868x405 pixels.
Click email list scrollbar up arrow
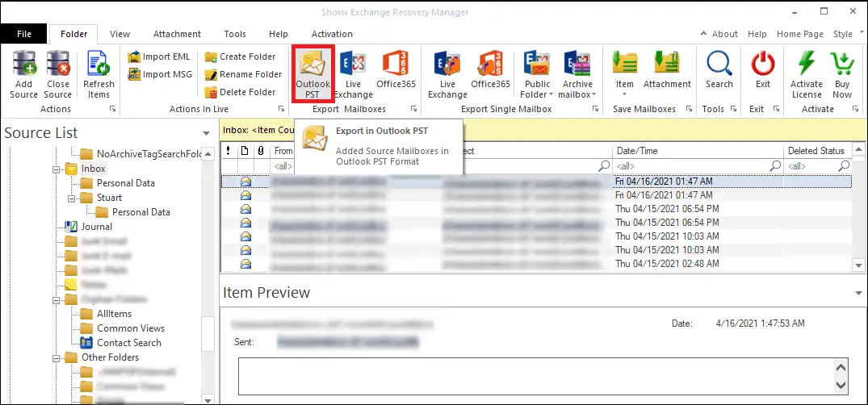click(858, 148)
